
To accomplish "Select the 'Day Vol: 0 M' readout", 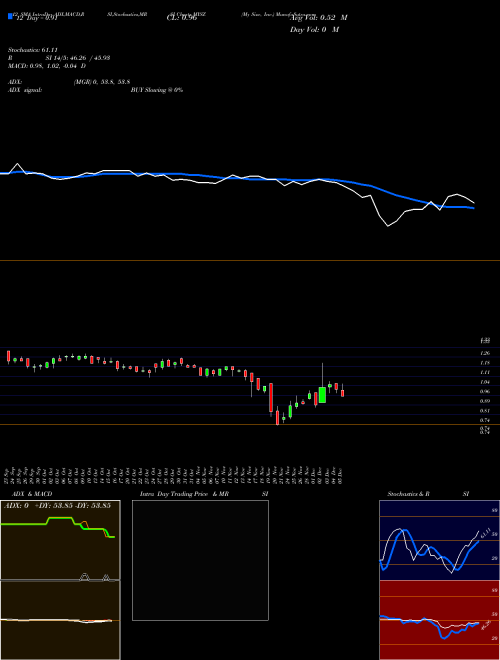I will point(314,30).
